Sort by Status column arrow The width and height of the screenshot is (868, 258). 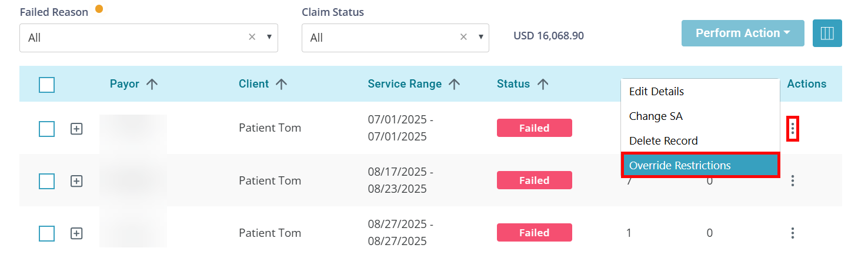(x=543, y=84)
